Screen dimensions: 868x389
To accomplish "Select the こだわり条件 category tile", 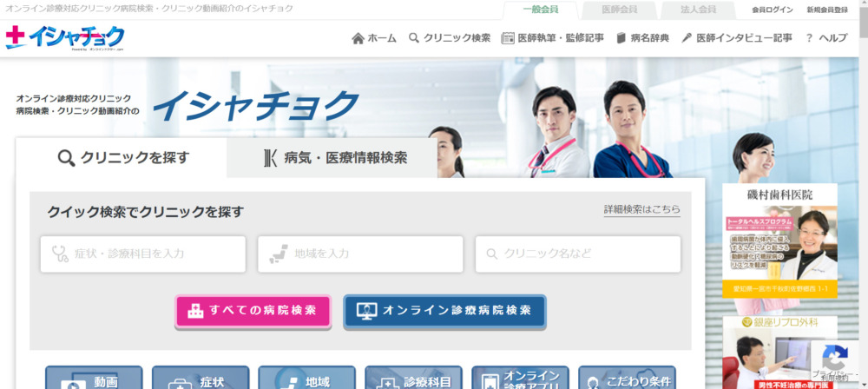I will (628, 378).
